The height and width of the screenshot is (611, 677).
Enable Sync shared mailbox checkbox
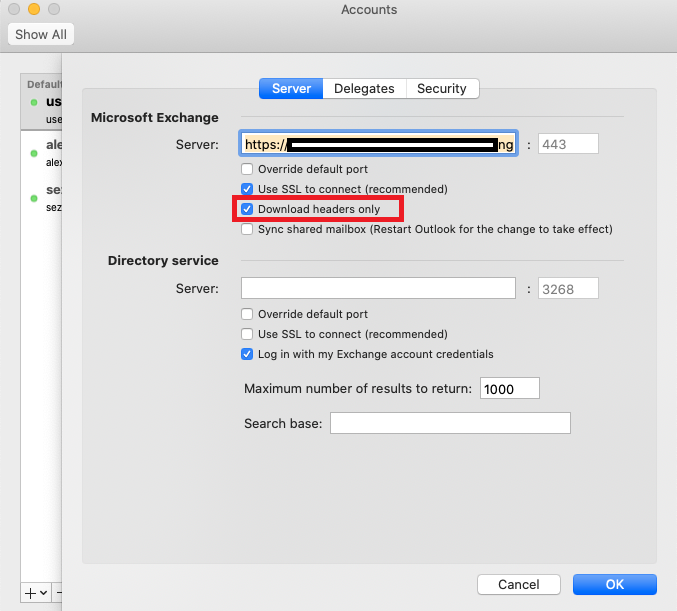coord(247,229)
